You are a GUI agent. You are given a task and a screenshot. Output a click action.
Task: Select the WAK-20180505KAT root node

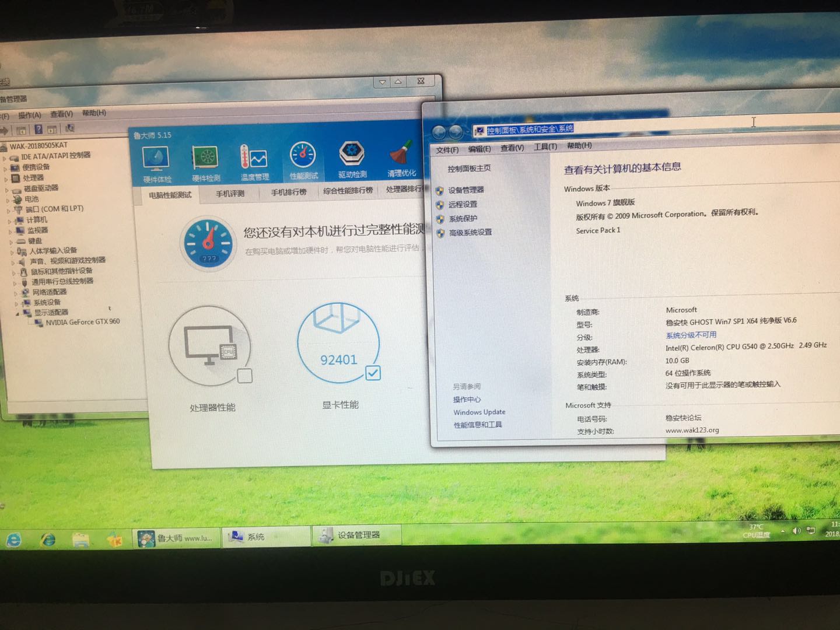pos(38,146)
